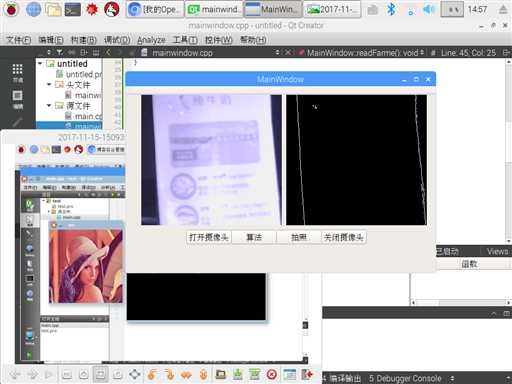Viewport: 512px width, 384px height.
Task: Open the 控件(W) menu
Action: 219,40
